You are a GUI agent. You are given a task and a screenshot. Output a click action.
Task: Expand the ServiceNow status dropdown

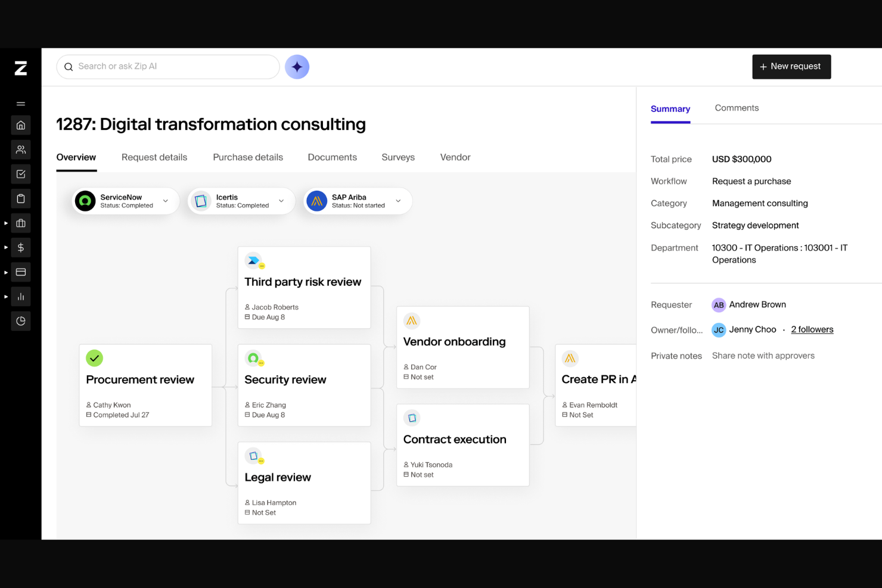tap(166, 201)
